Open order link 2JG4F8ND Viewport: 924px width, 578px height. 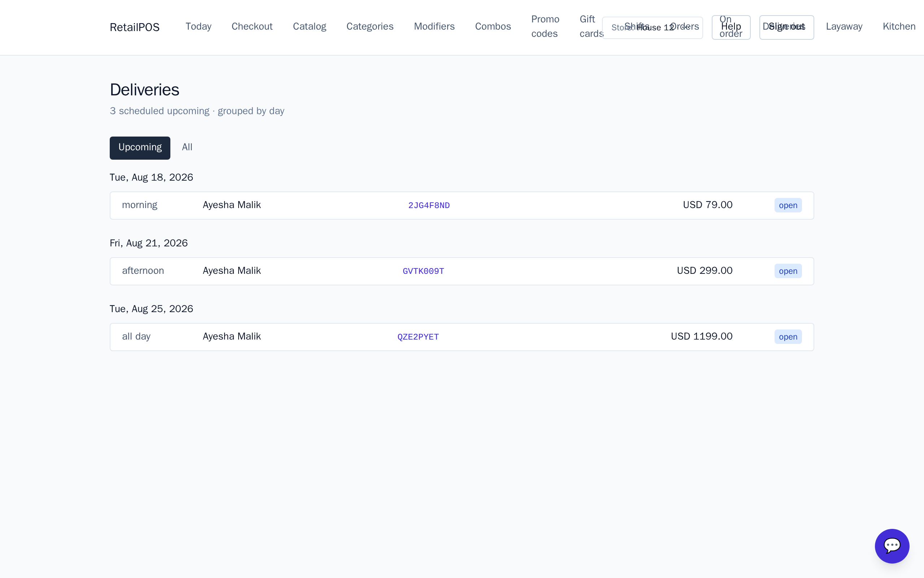(x=429, y=205)
